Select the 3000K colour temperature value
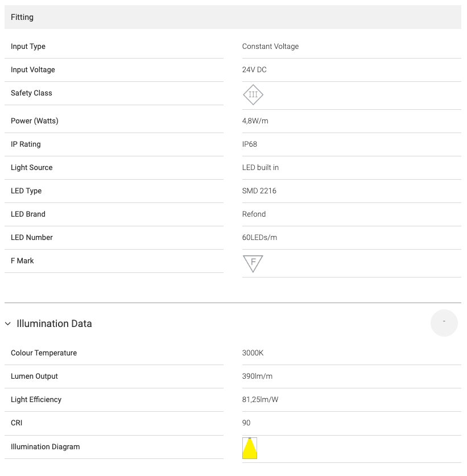This screenshot has height=476, width=467. [253, 353]
